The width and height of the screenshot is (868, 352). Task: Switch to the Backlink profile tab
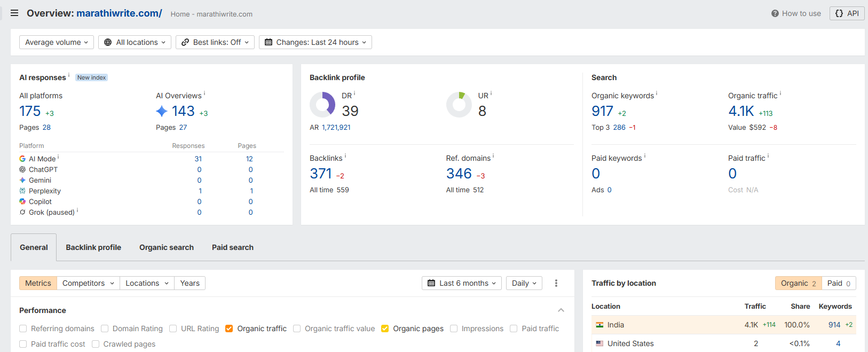[x=93, y=247]
